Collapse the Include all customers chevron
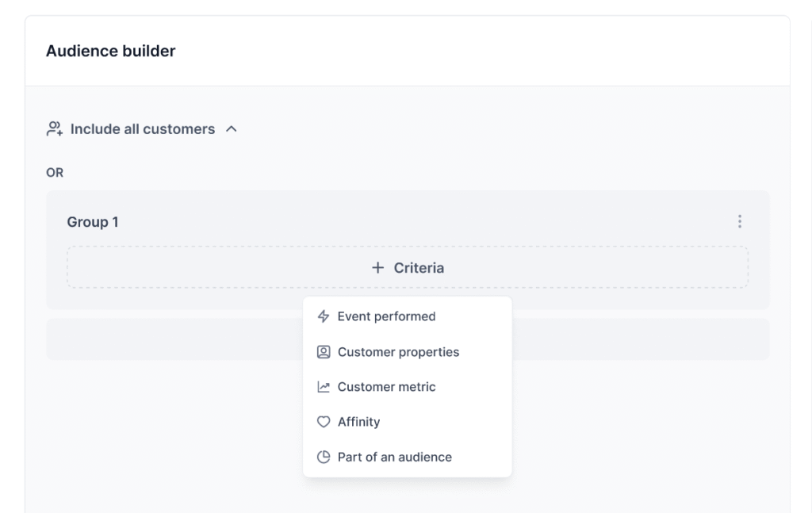The width and height of the screenshot is (812, 513). click(232, 129)
